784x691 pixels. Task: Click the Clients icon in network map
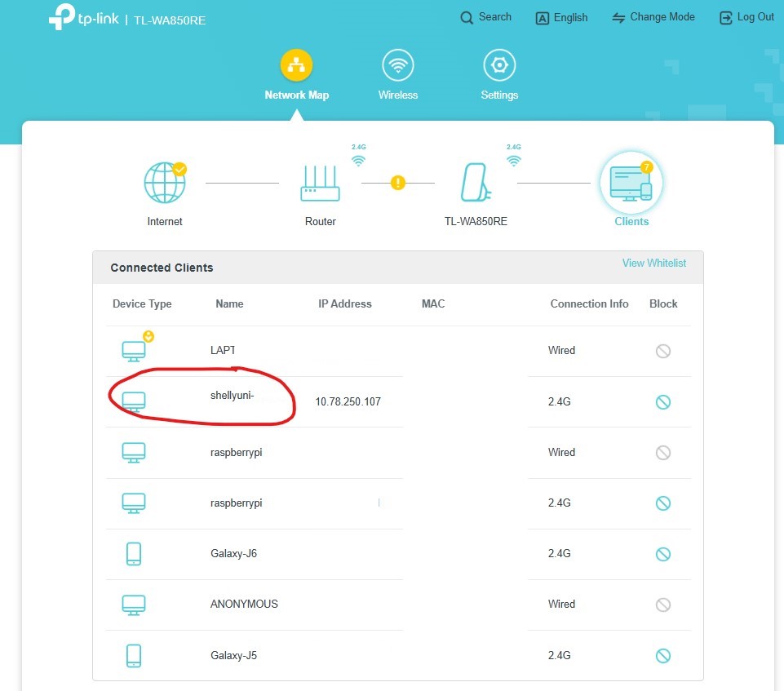[x=631, y=183]
